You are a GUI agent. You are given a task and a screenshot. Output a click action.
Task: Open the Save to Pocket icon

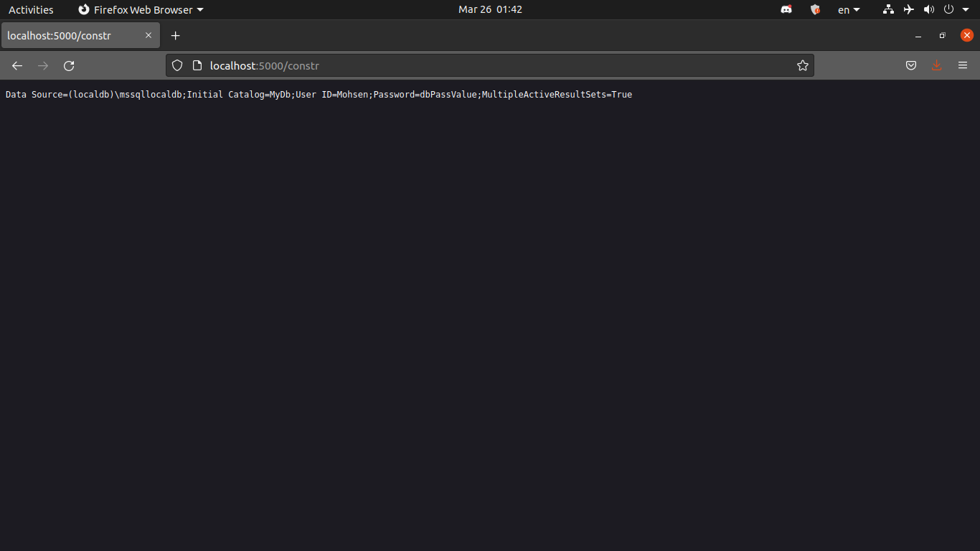911,65
